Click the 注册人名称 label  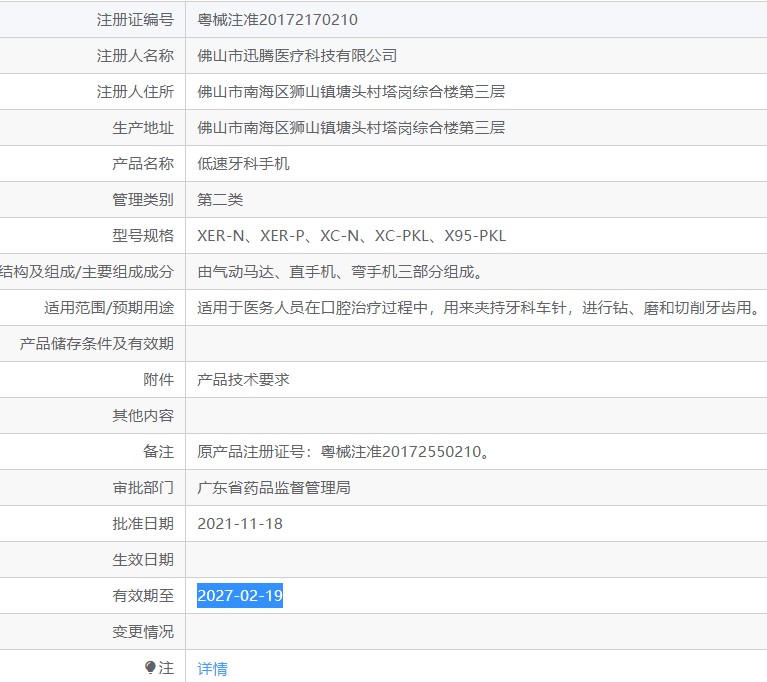pos(135,56)
